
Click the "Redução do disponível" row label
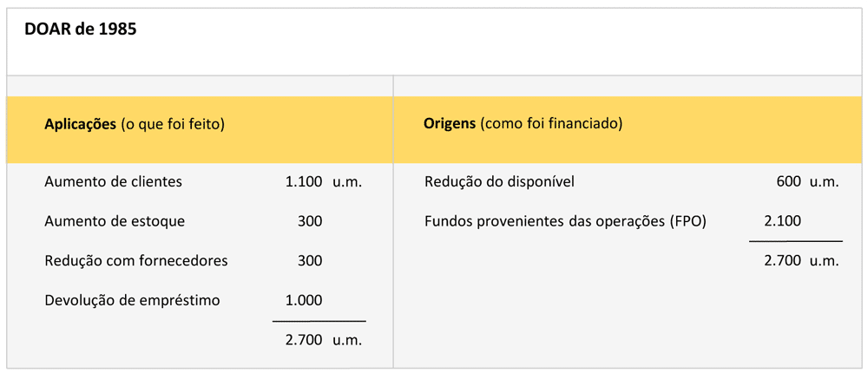tap(499, 182)
